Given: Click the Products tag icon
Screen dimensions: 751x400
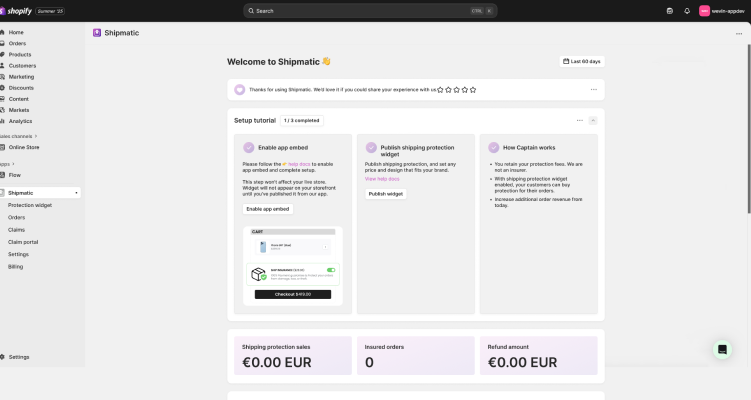Looking at the screenshot, I should [x=2, y=54].
